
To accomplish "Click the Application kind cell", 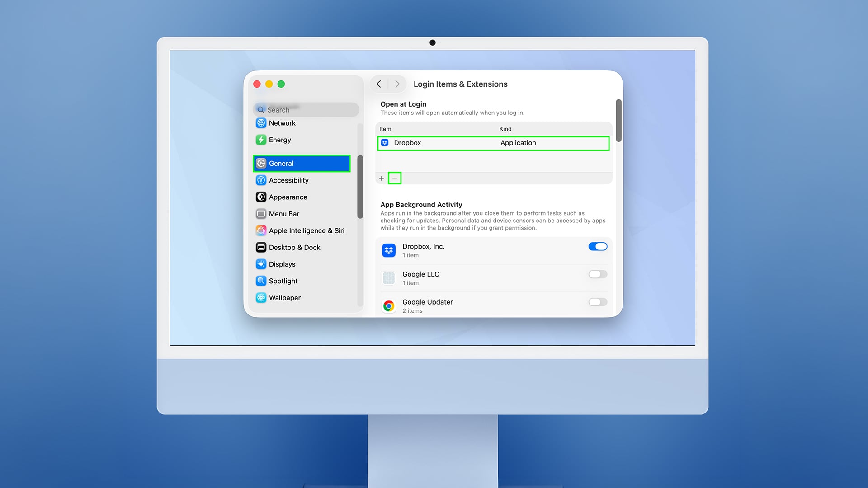I will click(x=518, y=143).
